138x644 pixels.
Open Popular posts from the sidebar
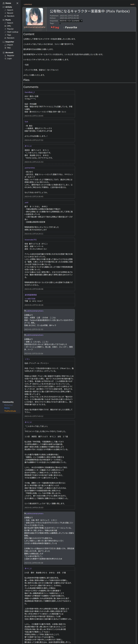coord(10,29)
